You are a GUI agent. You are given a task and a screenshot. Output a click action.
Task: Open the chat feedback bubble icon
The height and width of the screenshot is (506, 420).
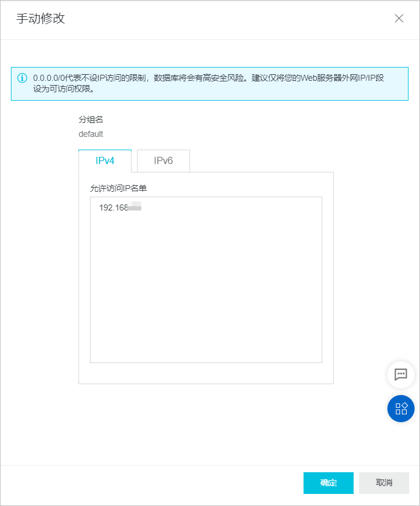(401, 375)
